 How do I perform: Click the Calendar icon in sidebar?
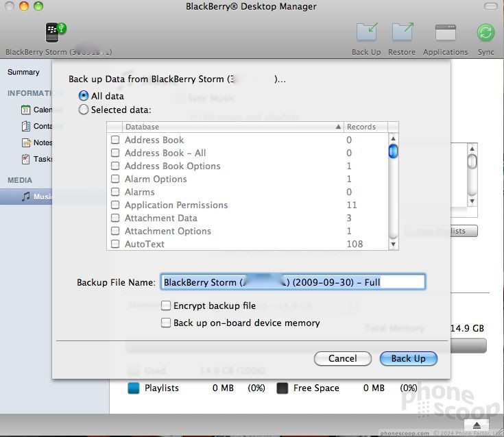(26, 110)
